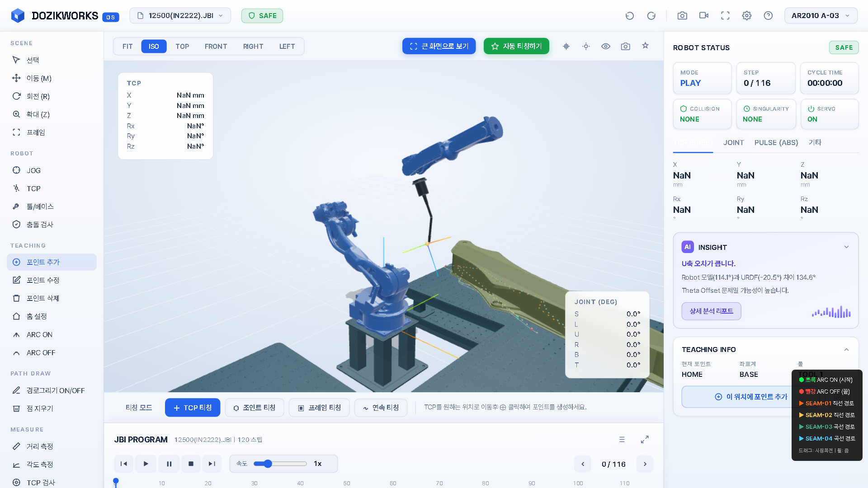Choose the 선택 selection tool

pyautogui.click(x=52, y=60)
